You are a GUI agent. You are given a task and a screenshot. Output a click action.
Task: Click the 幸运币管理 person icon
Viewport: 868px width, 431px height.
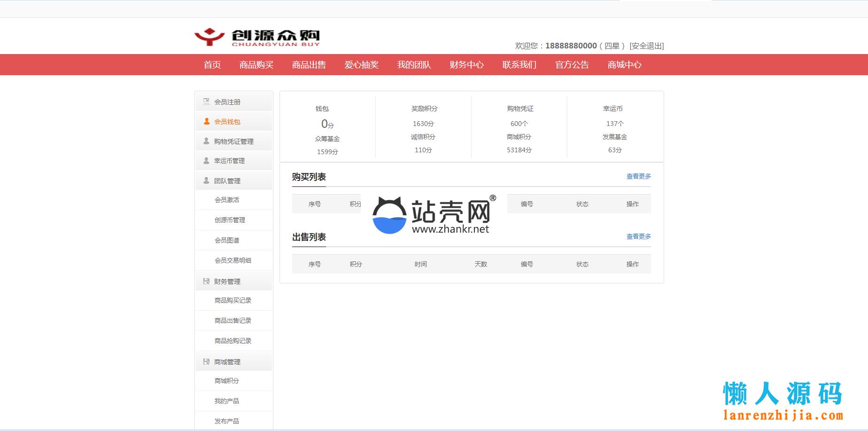pos(206,161)
